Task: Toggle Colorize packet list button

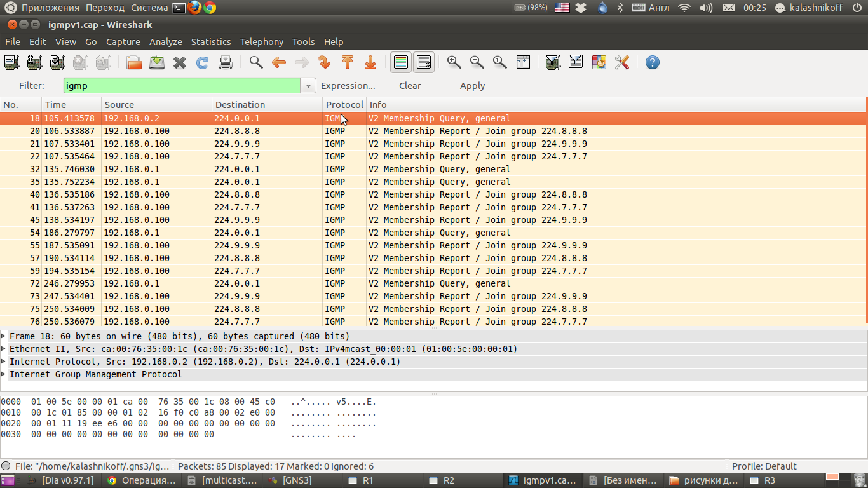Action: pos(401,62)
